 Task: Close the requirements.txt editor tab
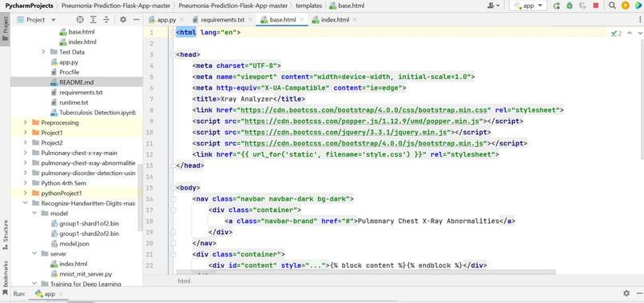coord(251,19)
